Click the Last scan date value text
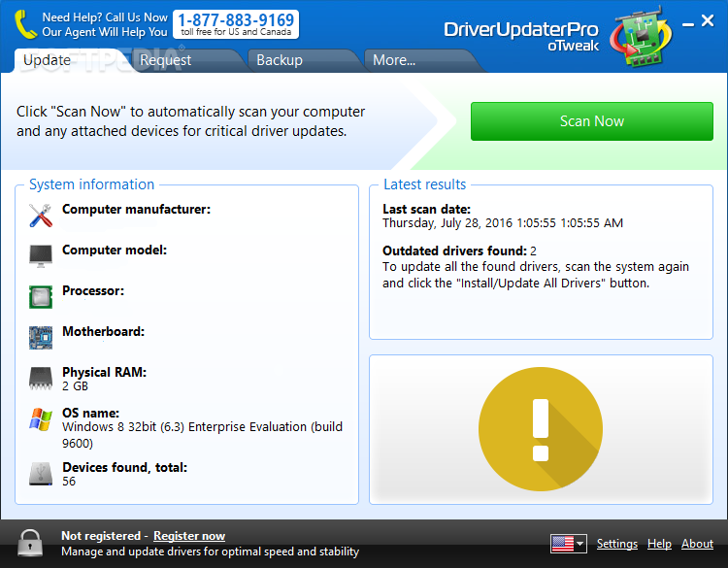Viewport: 728px width, 568px height. (x=503, y=223)
